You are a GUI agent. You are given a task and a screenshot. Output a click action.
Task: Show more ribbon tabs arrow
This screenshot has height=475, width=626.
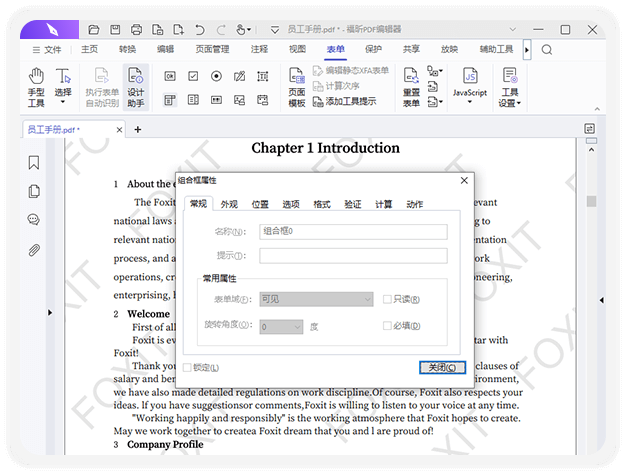tap(527, 49)
